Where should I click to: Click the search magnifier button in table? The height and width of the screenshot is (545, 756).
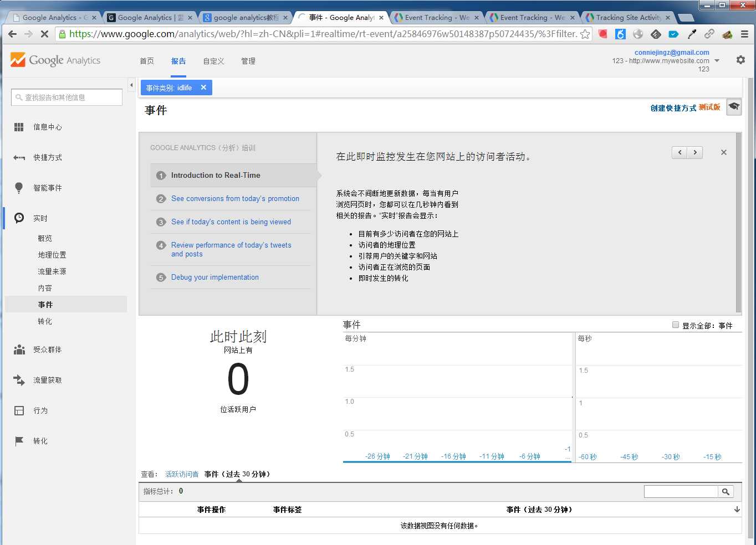coord(726,491)
